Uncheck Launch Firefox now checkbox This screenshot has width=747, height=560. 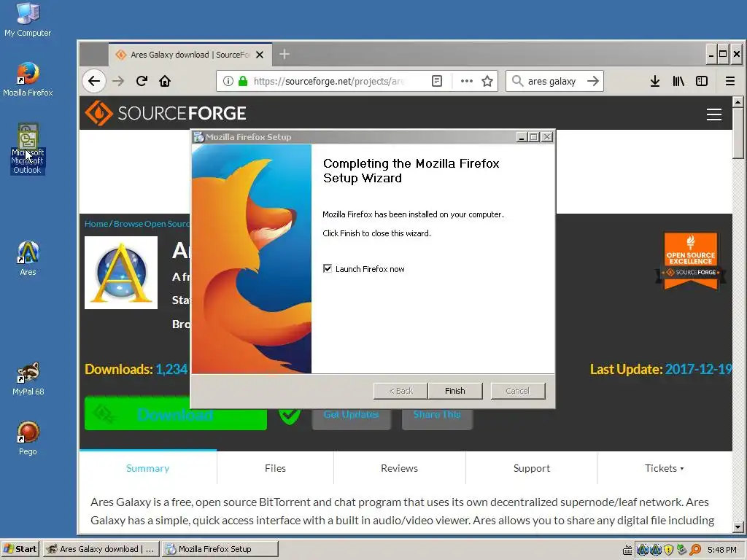pyautogui.click(x=328, y=268)
